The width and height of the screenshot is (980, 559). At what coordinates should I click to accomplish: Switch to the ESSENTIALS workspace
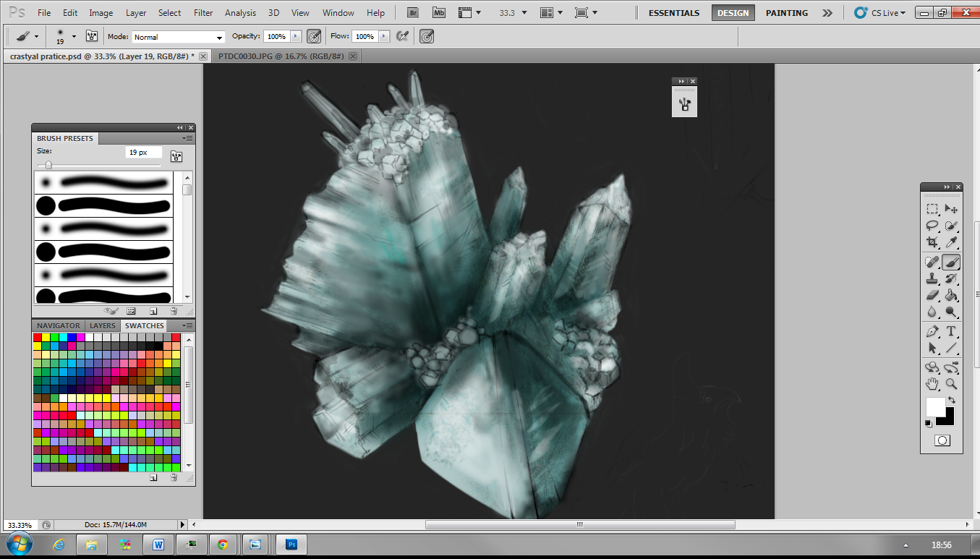click(x=673, y=13)
